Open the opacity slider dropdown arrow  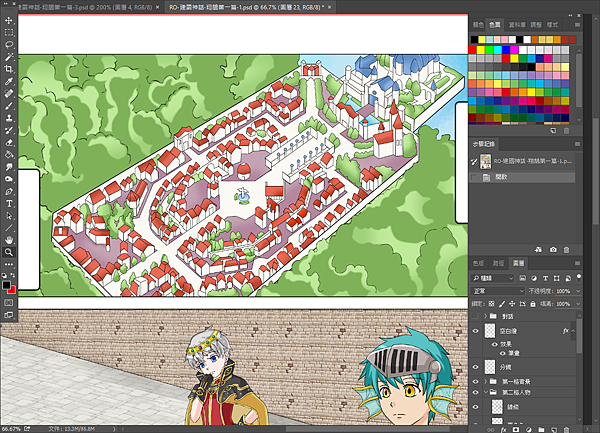(x=578, y=291)
